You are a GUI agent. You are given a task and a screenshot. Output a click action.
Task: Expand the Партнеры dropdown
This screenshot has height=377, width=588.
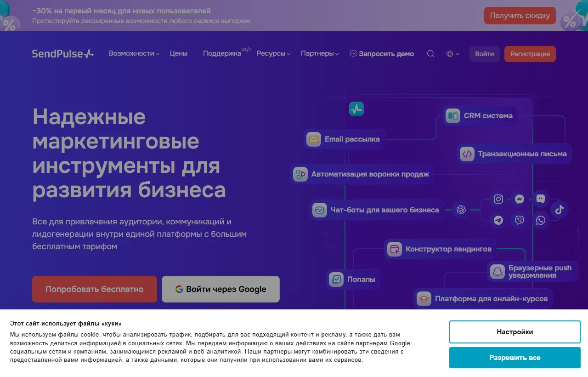point(320,53)
